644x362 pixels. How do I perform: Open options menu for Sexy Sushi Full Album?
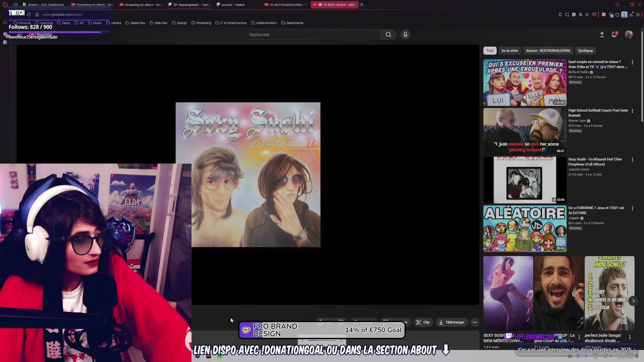point(632,159)
